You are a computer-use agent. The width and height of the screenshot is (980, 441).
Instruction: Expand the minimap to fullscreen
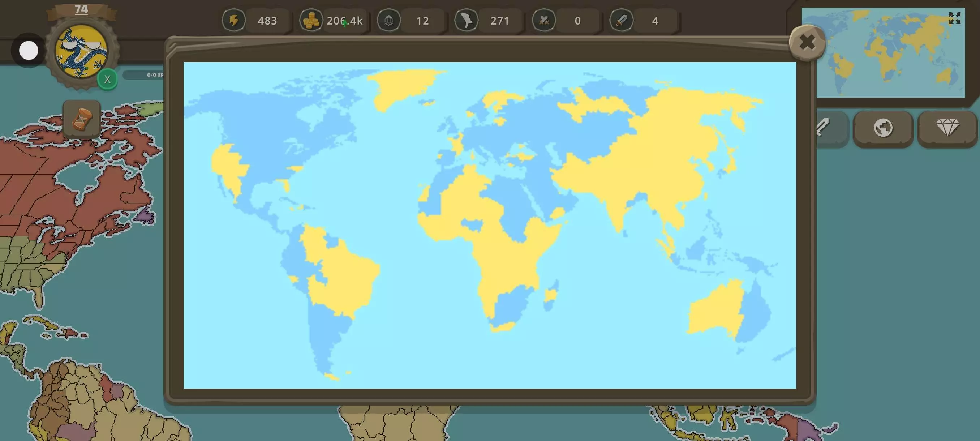click(x=954, y=18)
